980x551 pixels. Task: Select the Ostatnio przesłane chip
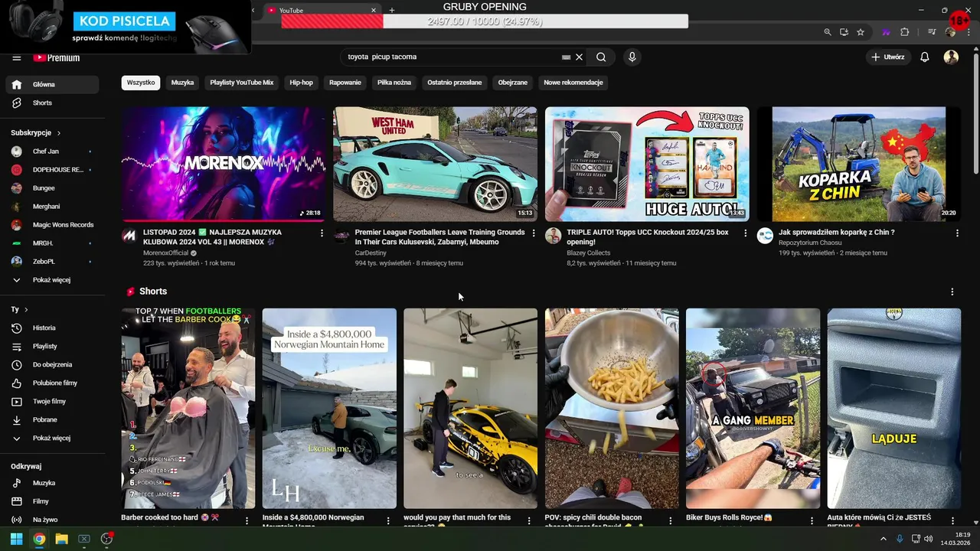pos(455,83)
